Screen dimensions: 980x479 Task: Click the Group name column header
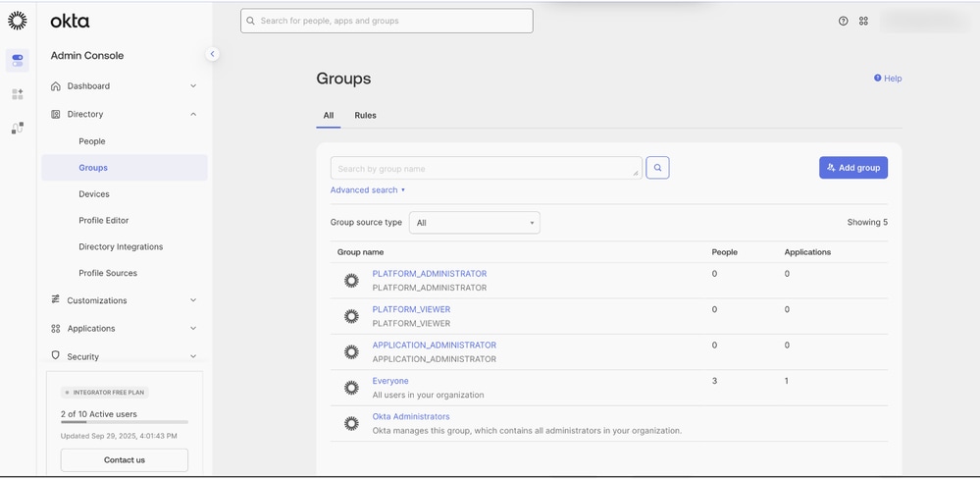click(x=361, y=252)
